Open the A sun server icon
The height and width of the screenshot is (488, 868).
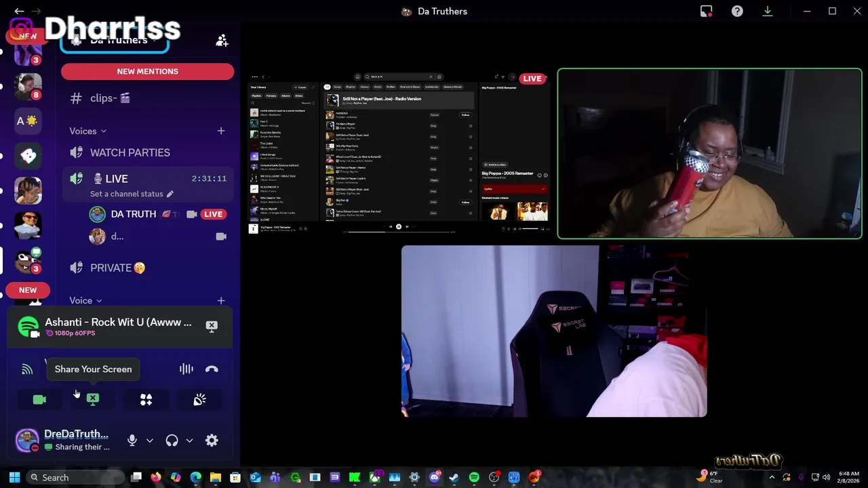(x=28, y=121)
